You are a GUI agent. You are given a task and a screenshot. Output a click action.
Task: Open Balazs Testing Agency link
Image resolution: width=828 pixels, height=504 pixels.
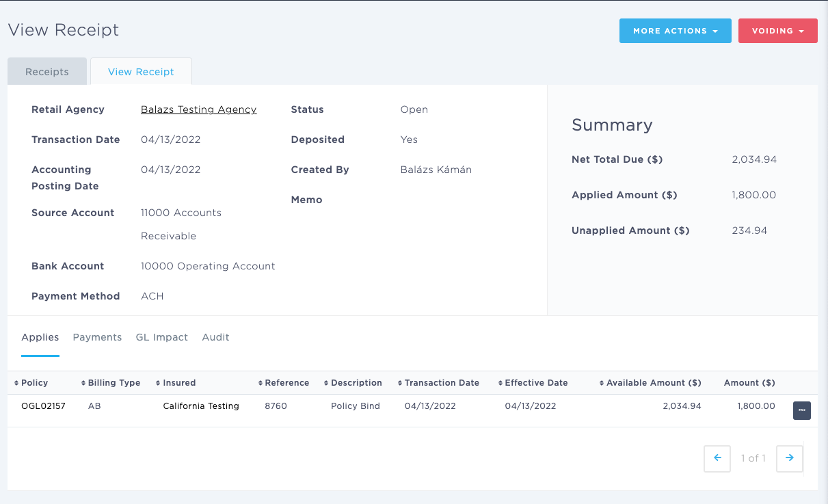click(x=198, y=109)
